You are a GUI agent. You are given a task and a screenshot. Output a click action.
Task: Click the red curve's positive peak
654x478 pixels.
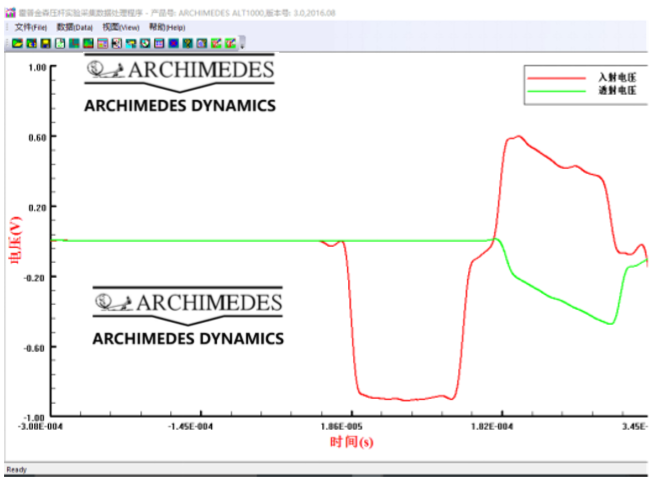pos(518,136)
